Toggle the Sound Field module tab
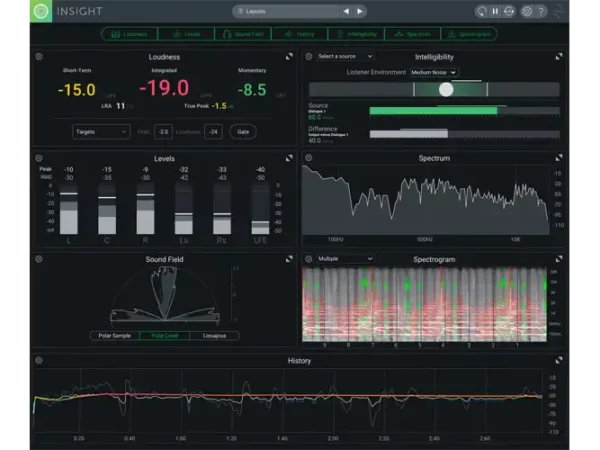This screenshot has width=600, height=450. point(243,34)
